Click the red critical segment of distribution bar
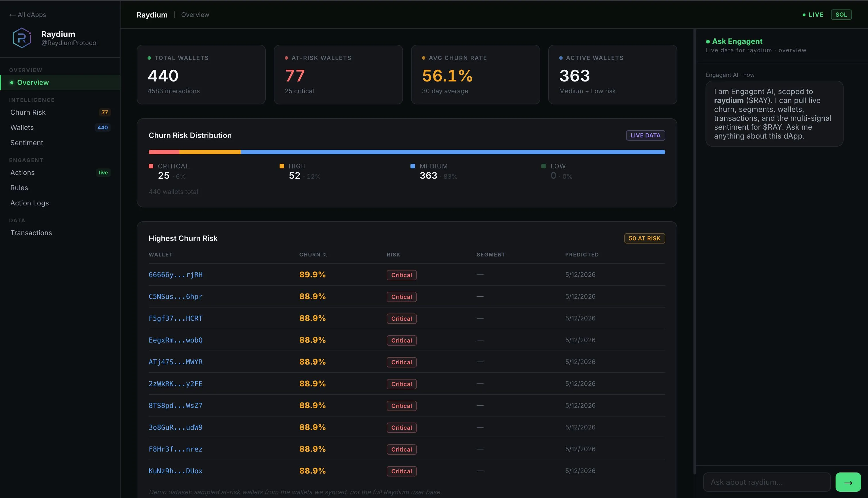 pyautogui.click(x=164, y=152)
